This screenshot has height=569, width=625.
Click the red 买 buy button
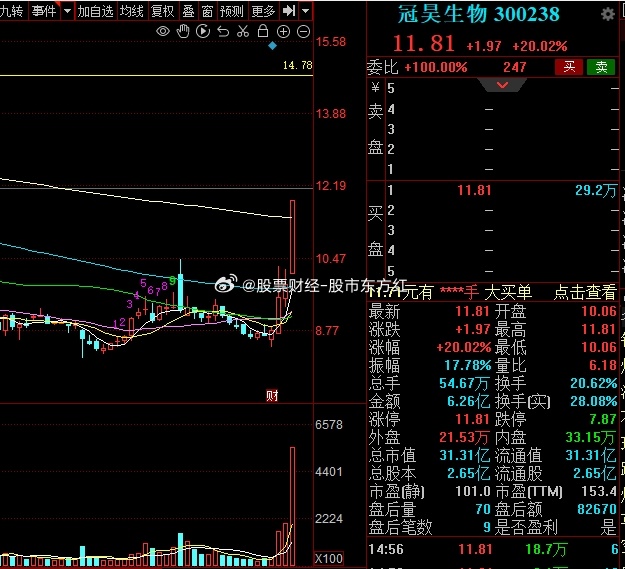click(569, 67)
